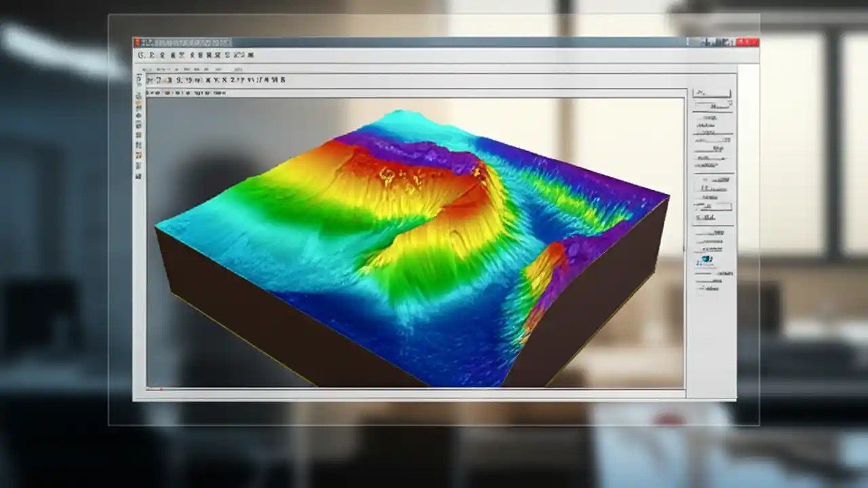Viewport: 868px width, 488px height.
Task: Select the zoom tool on the second toolbar row
Action: point(157,79)
